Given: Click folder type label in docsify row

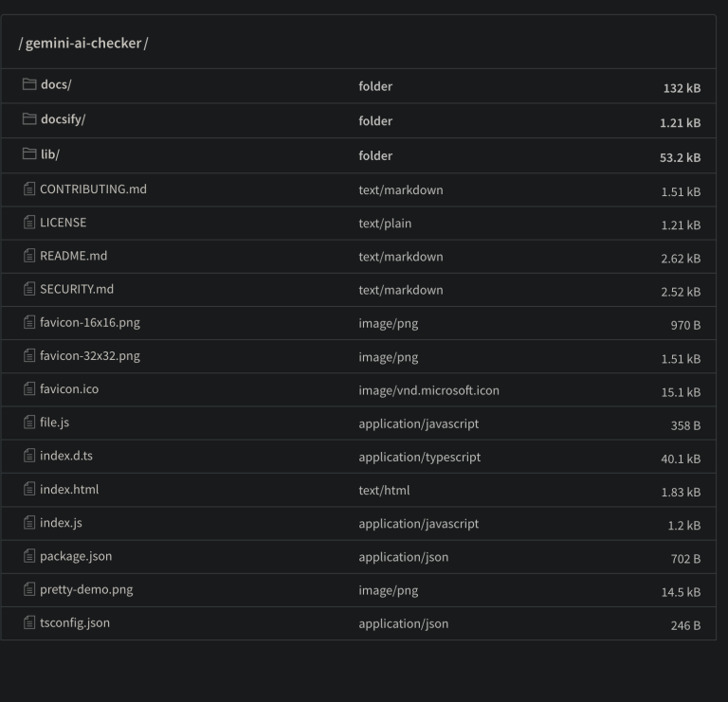Looking at the screenshot, I should 375,121.
